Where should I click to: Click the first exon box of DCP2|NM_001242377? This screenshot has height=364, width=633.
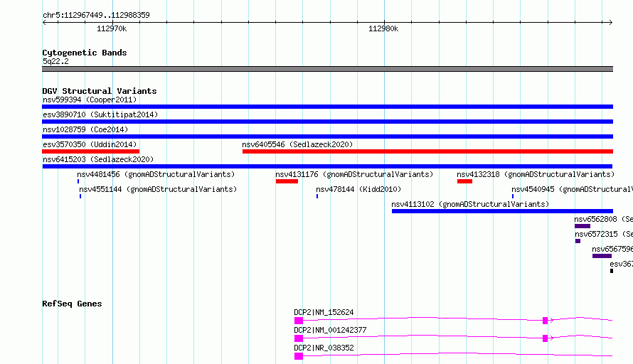(x=299, y=338)
